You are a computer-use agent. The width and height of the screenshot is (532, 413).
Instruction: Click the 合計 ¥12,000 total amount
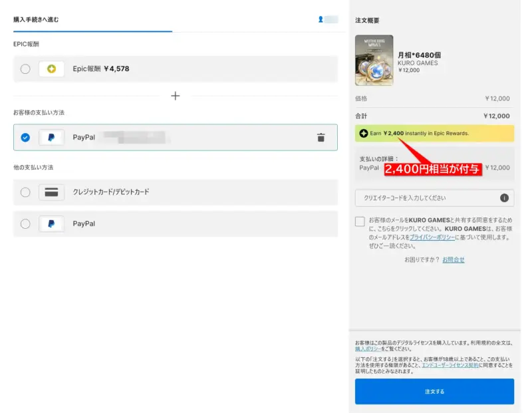pyautogui.click(x=496, y=116)
